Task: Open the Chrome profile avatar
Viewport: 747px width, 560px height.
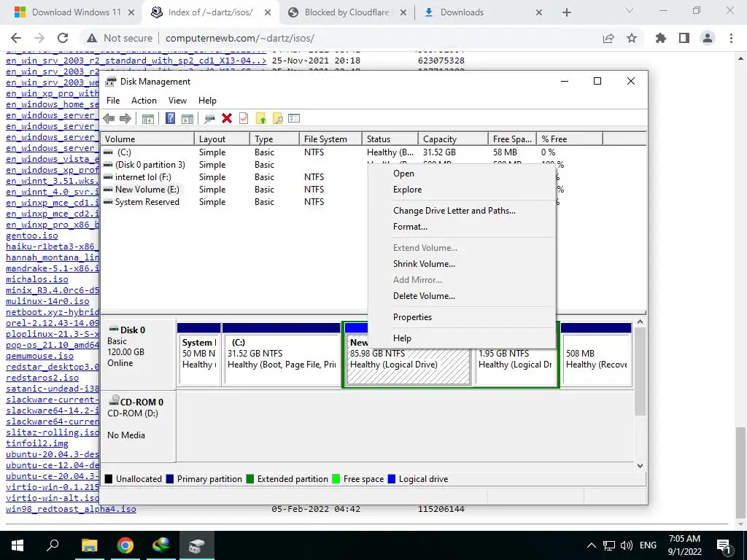Action: [708, 38]
